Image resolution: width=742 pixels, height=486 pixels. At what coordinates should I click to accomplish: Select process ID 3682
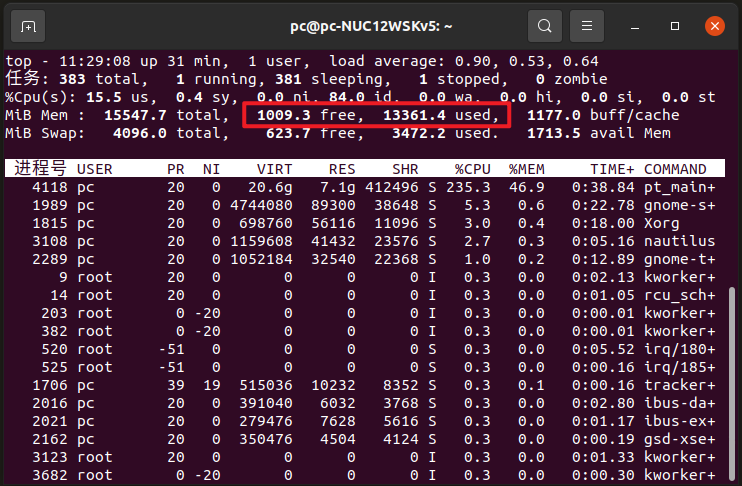(x=50, y=475)
